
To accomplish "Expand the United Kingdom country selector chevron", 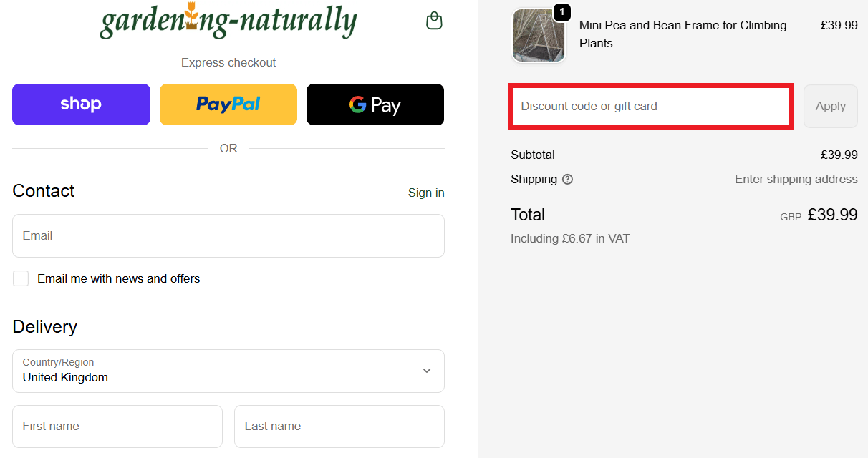I will (x=427, y=371).
